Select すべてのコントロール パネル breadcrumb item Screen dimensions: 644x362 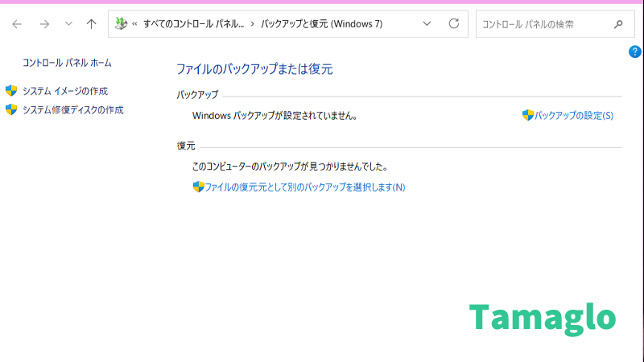point(193,24)
